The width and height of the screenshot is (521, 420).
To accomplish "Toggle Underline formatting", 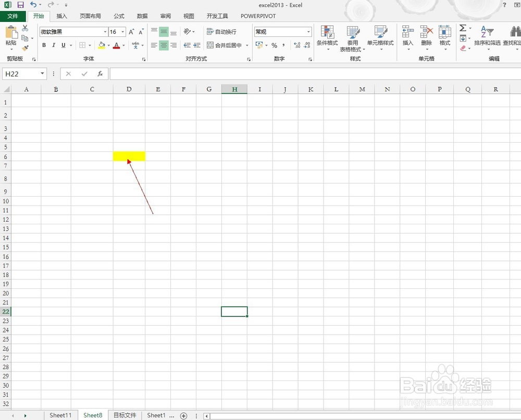I will coord(63,45).
